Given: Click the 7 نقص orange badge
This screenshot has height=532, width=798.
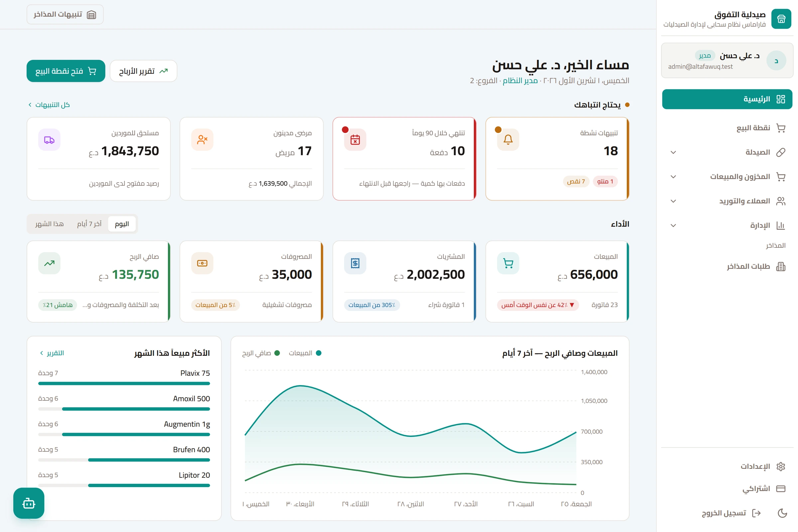Looking at the screenshot, I should (x=576, y=181).
